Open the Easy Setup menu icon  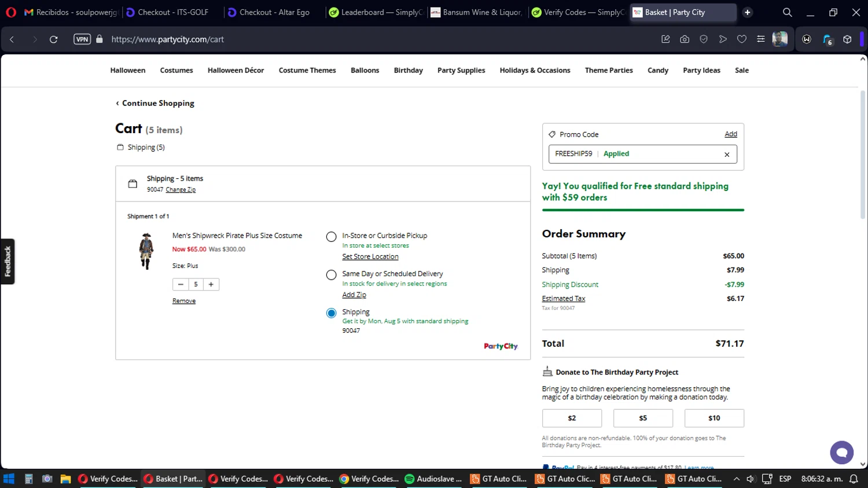[761, 39]
